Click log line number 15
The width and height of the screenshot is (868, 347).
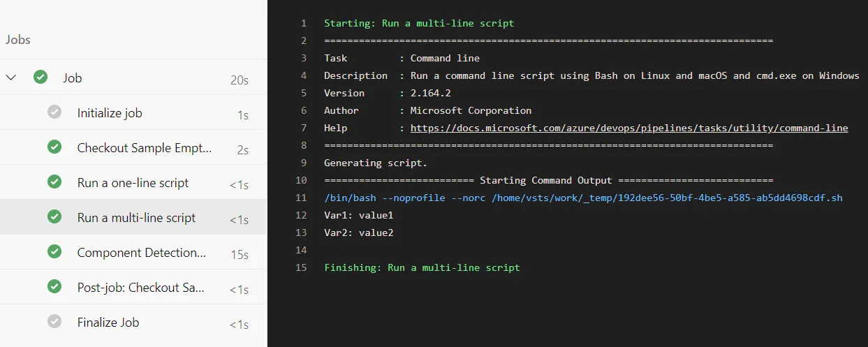pyautogui.click(x=301, y=267)
